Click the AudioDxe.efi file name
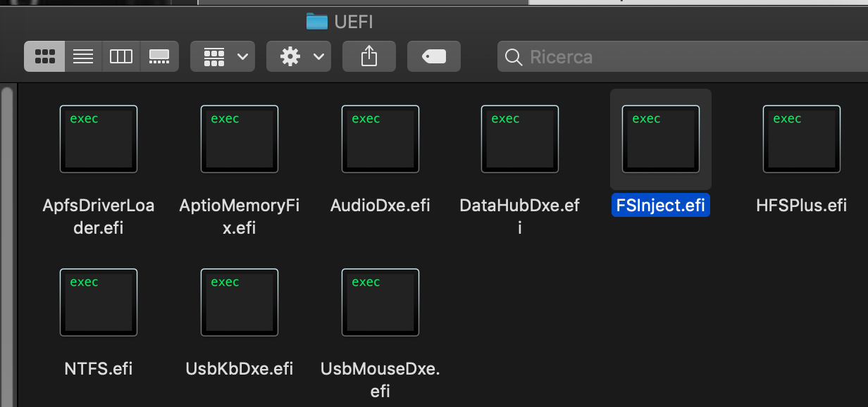The width and height of the screenshot is (868, 407). pos(380,206)
